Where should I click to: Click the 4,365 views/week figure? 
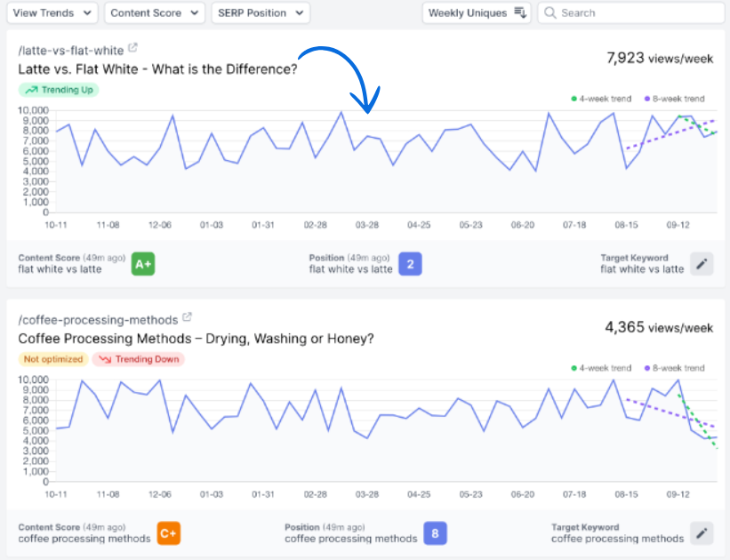point(659,327)
